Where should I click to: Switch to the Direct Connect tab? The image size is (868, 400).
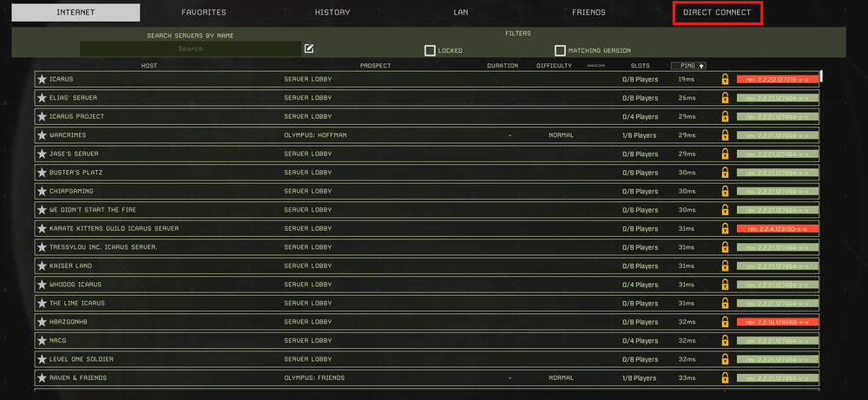(x=717, y=12)
